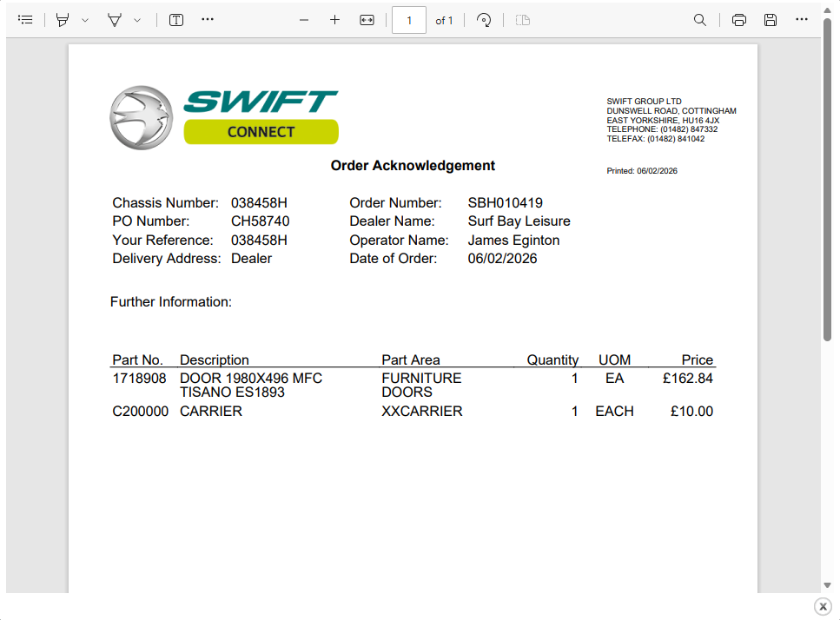
Task: Expand the highlighter options dropdown
Action: pos(85,20)
